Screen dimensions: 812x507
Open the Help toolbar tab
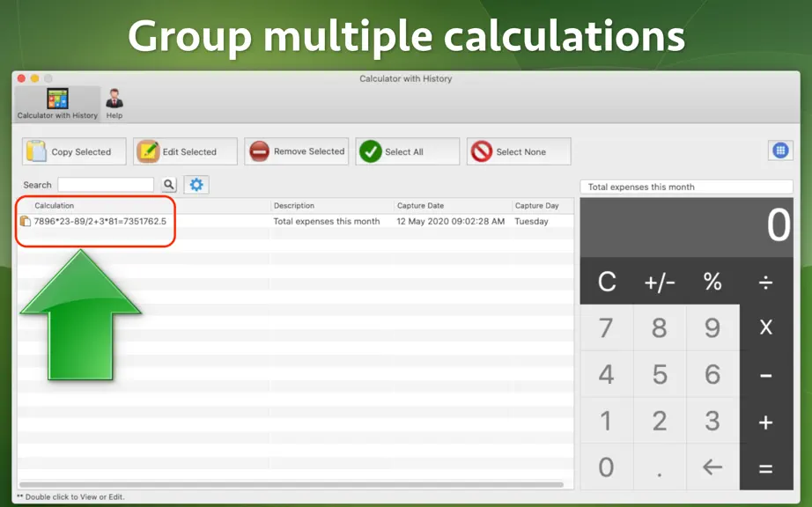114,104
